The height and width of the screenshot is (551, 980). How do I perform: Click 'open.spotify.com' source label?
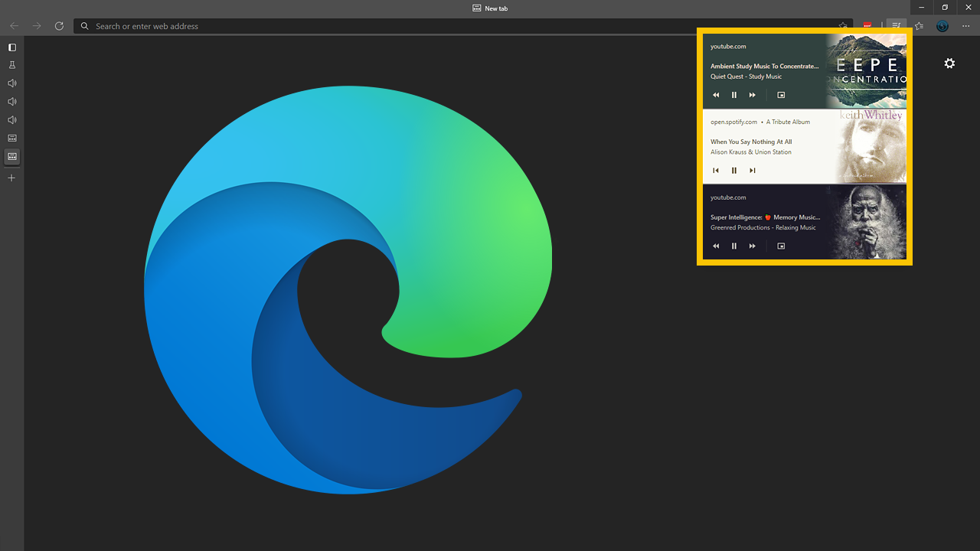tap(733, 122)
